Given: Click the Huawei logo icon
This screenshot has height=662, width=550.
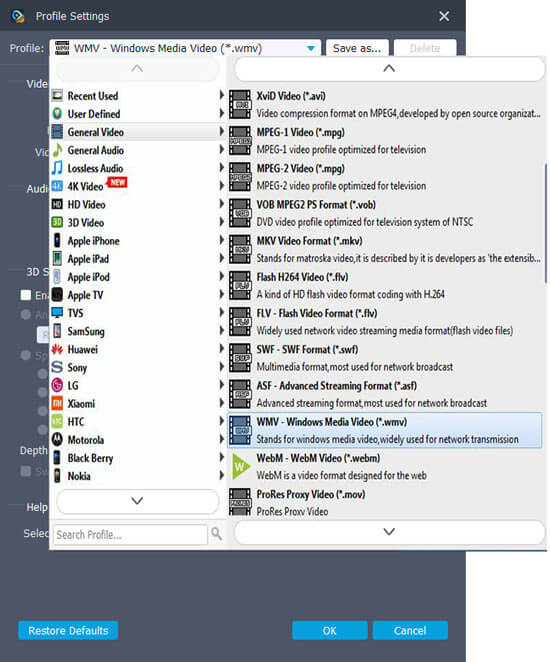Looking at the screenshot, I should pyautogui.click(x=57, y=349).
